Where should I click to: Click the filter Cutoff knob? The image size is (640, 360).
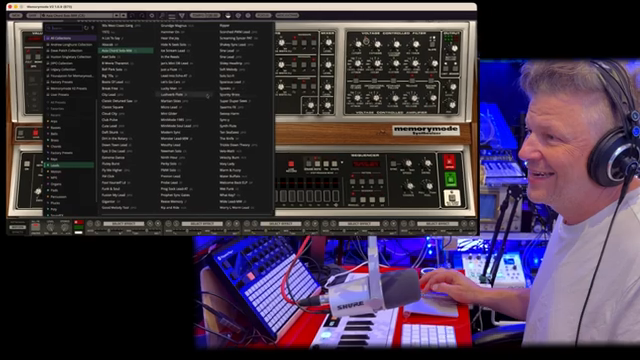click(357, 44)
